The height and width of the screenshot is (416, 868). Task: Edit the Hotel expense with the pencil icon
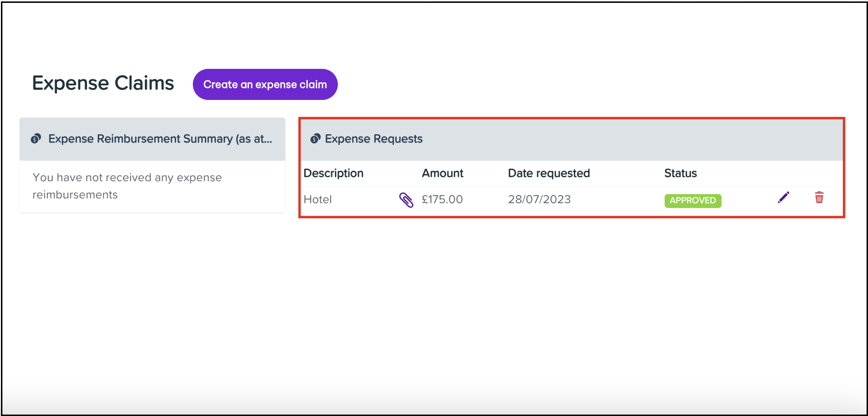pyautogui.click(x=783, y=197)
